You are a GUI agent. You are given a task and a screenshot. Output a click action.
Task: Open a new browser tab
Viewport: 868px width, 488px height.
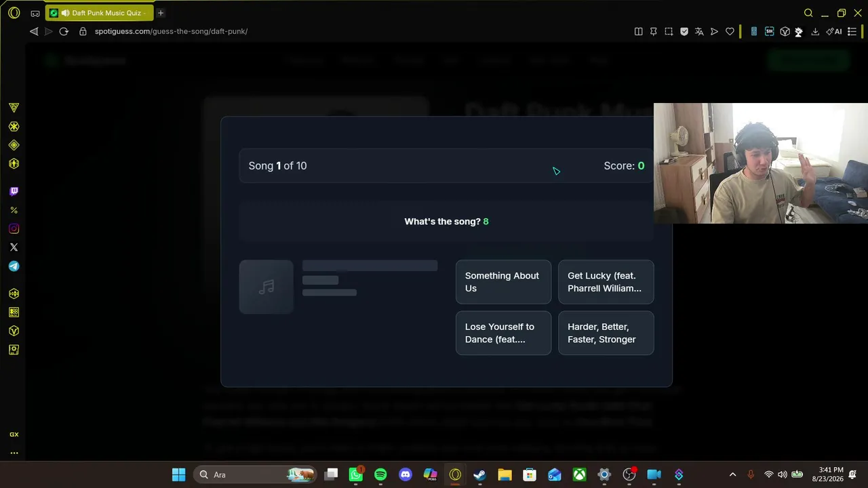tap(161, 13)
